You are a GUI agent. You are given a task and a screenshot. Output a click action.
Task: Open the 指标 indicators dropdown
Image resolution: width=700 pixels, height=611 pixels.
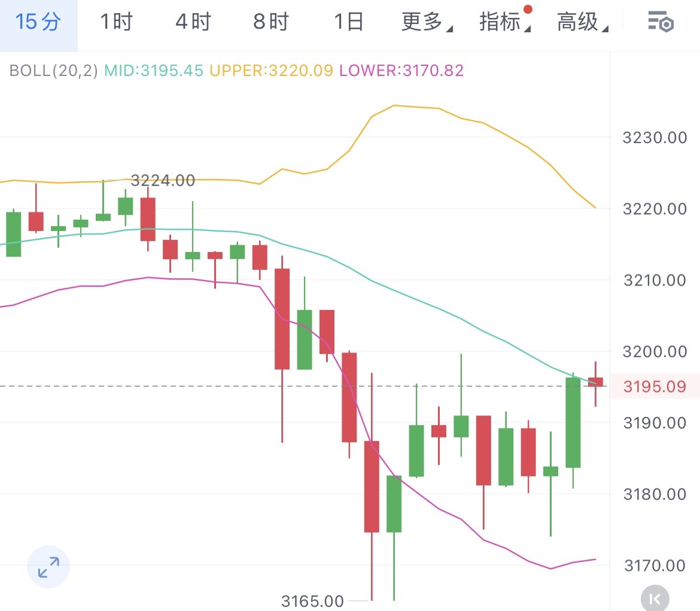[x=504, y=23]
